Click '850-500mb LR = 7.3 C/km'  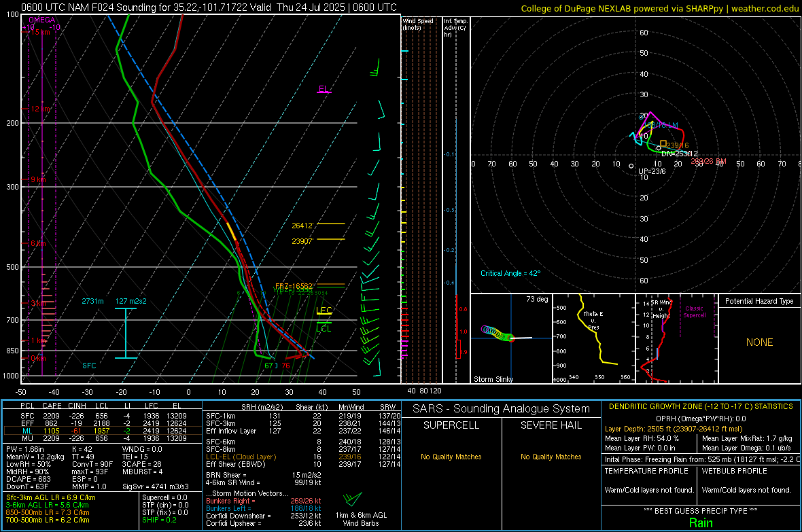[x=48, y=512]
